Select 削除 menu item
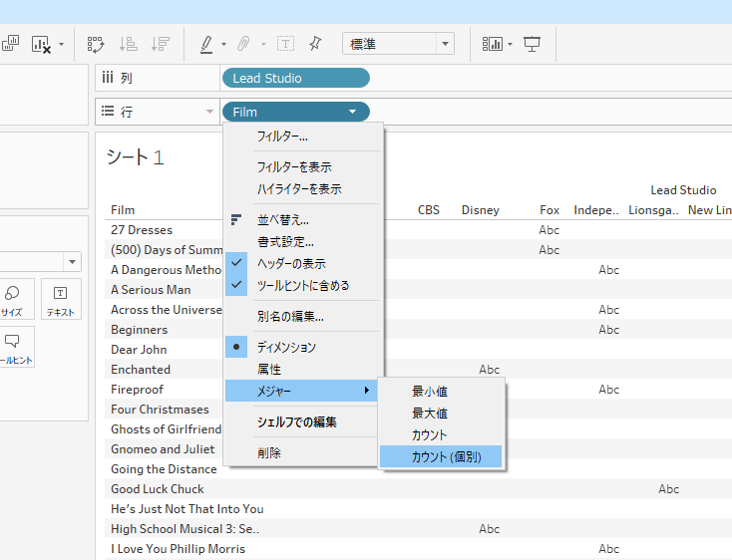This screenshot has width=732, height=560. click(301, 452)
